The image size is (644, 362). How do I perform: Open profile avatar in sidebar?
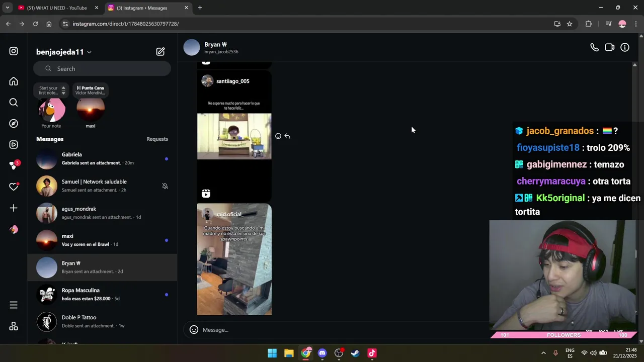(x=14, y=229)
